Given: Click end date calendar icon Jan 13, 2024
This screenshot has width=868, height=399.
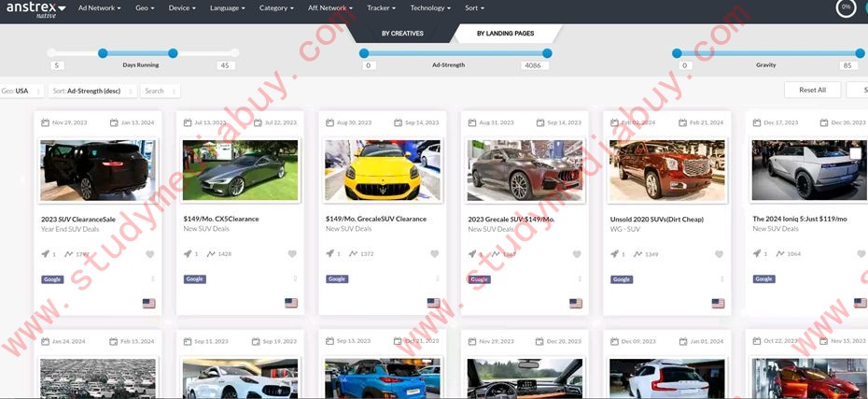Looking at the screenshot, I should click(114, 122).
